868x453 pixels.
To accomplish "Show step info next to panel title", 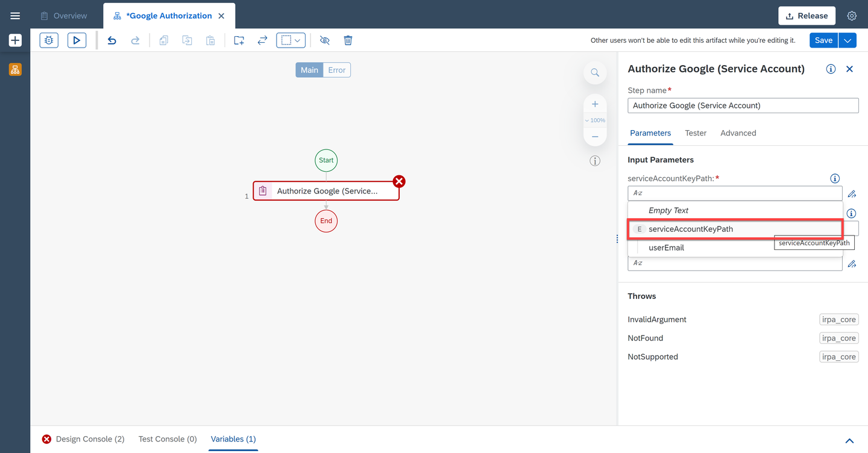I will pyautogui.click(x=831, y=69).
